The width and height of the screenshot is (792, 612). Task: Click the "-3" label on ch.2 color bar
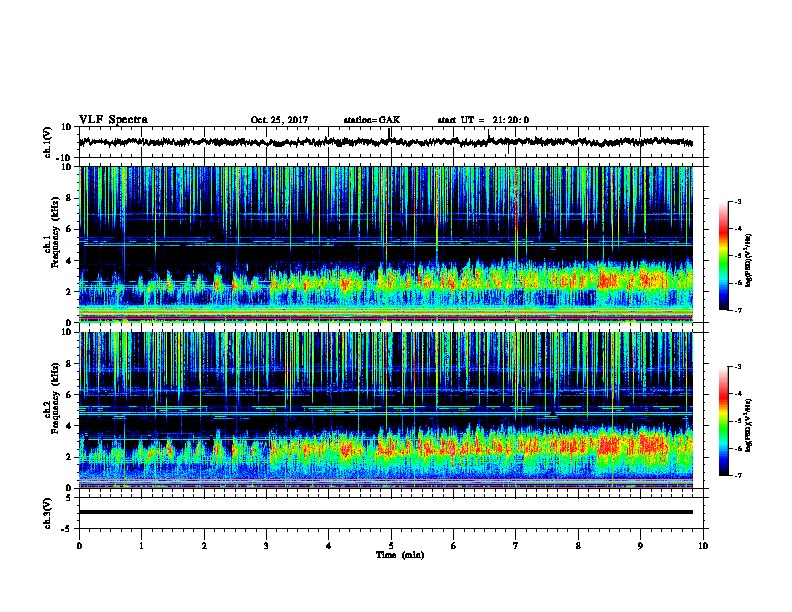coord(738,367)
